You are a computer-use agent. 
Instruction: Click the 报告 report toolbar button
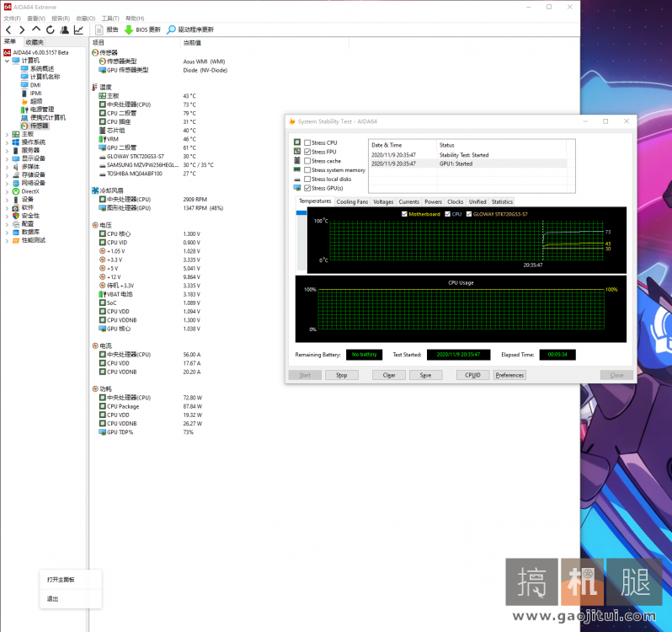click(107, 29)
